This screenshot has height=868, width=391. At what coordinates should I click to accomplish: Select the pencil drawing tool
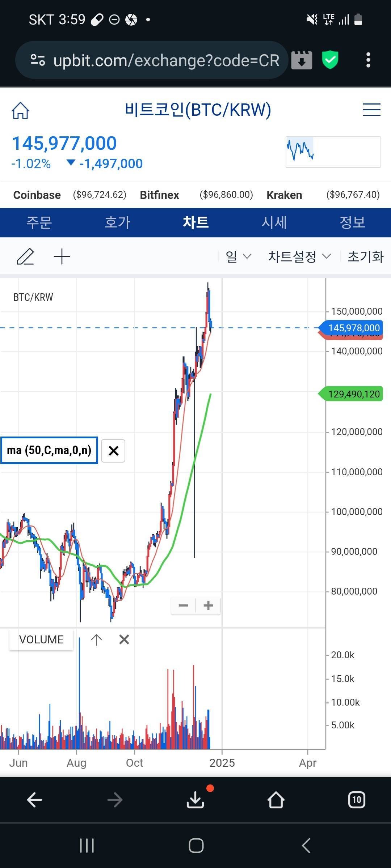pos(26,256)
